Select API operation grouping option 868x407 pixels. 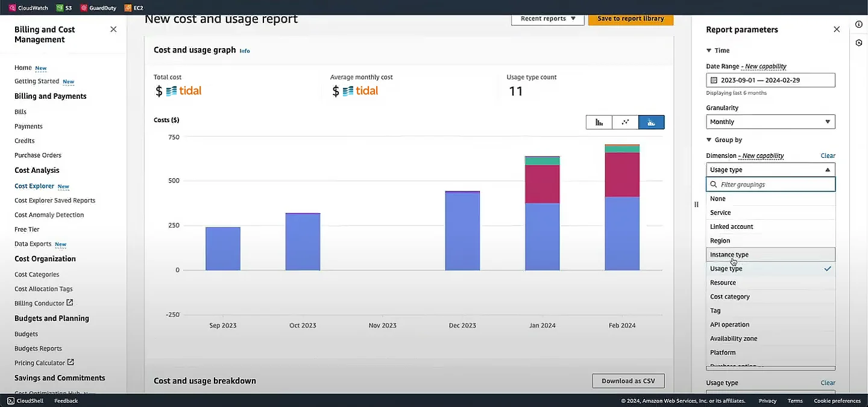[770, 325]
